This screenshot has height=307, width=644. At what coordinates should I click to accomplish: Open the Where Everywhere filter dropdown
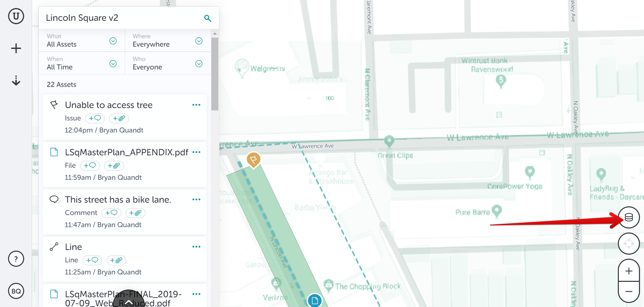(168, 40)
